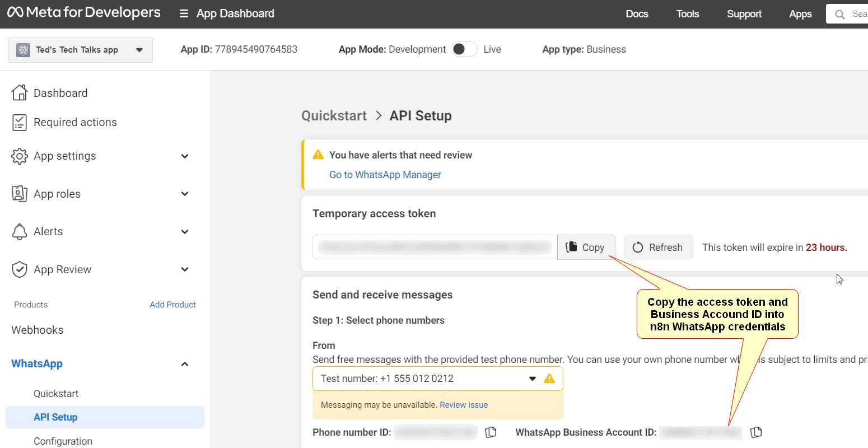
Task: Click the Dashboard house icon
Action: pyautogui.click(x=20, y=92)
